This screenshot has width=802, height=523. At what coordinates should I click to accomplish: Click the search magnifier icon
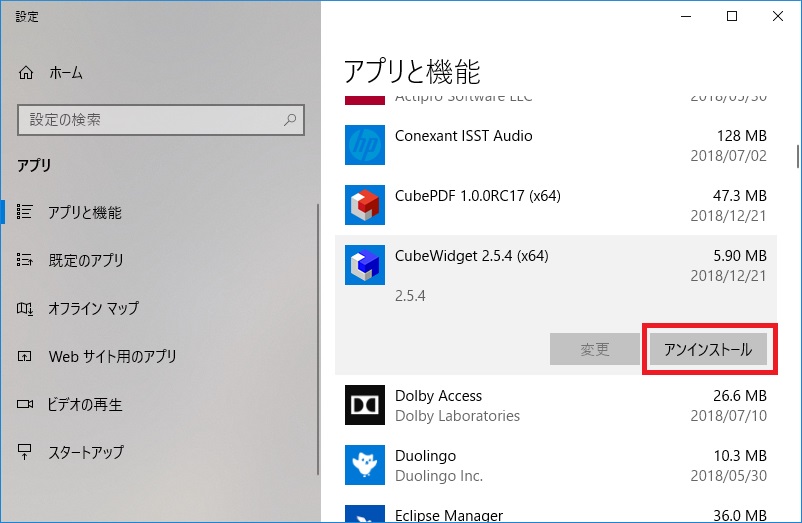290,120
